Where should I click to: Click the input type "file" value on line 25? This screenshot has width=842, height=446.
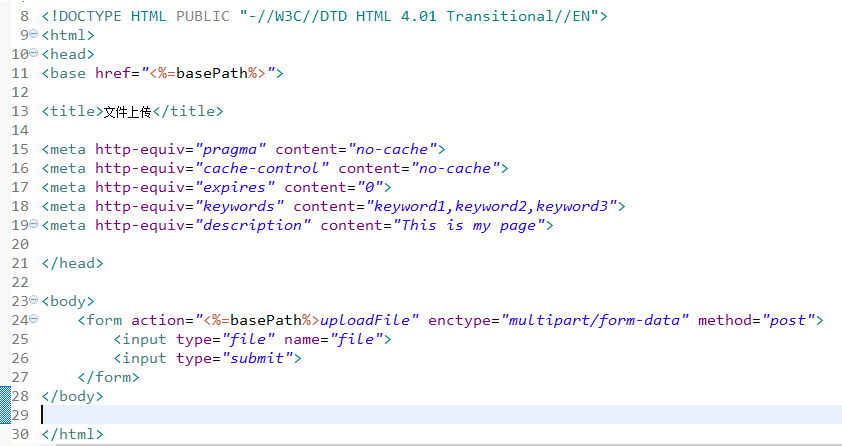(x=249, y=339)
